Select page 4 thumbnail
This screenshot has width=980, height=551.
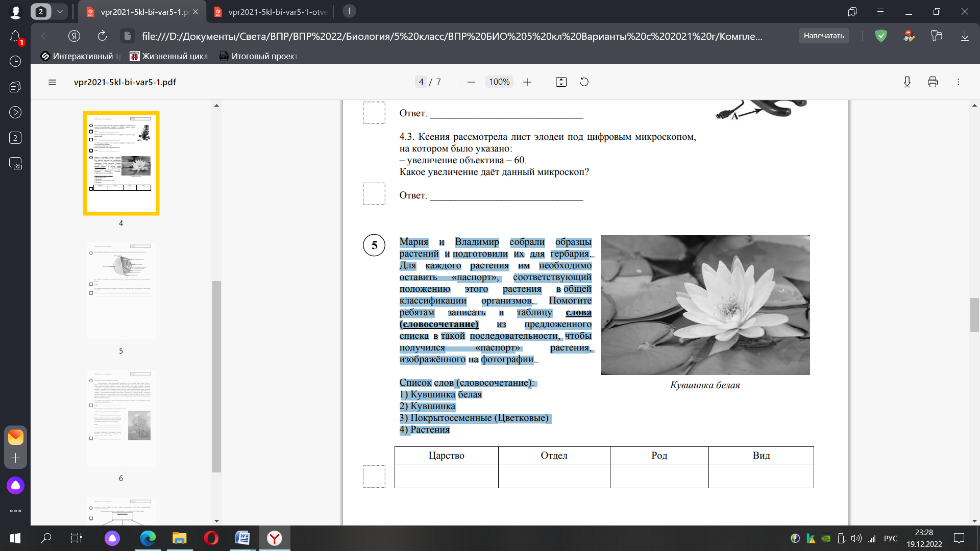pos(121,163)
